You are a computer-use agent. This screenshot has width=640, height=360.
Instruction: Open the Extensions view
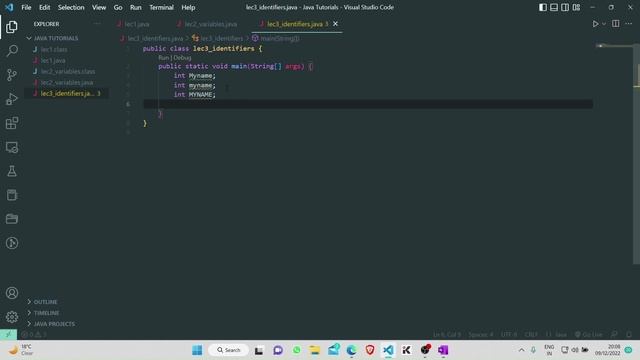(x=12, y=123)
